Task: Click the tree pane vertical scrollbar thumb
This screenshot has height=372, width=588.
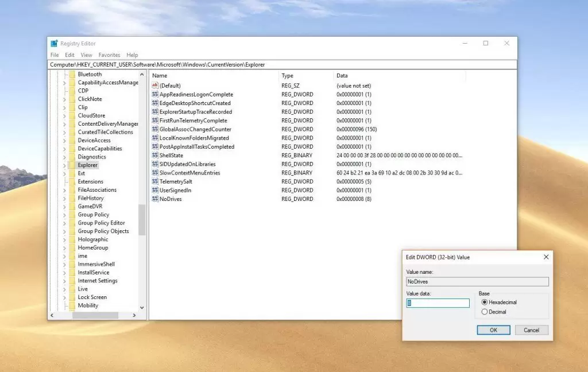Action: pyautogui.click(x=142, y=220)
